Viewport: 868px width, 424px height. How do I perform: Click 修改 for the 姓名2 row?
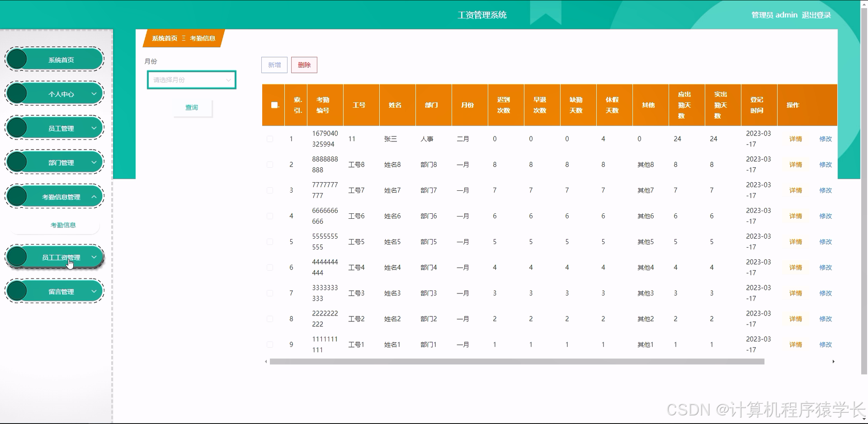(x=826, y=319)
